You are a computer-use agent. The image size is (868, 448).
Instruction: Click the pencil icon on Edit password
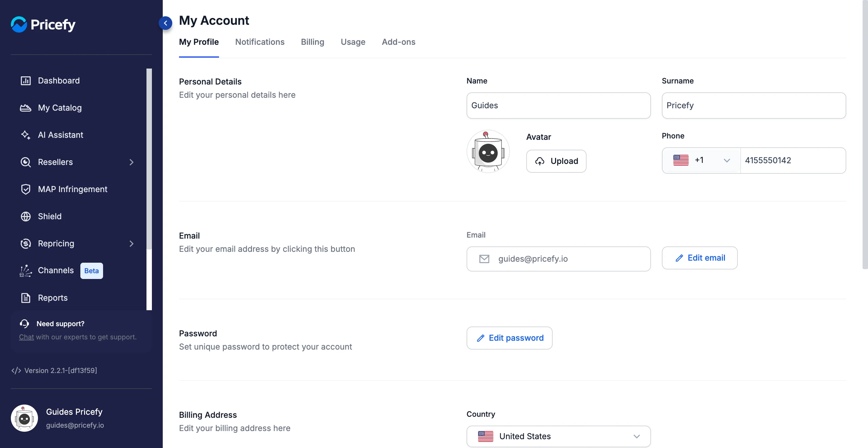coord(480,338)
